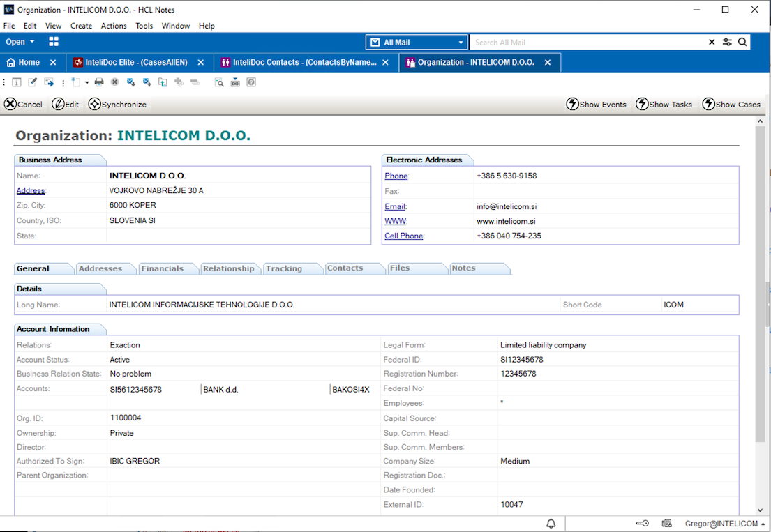Screen dimensions: 771x532
Task: Click the WWW link
Action: point(396,221)
